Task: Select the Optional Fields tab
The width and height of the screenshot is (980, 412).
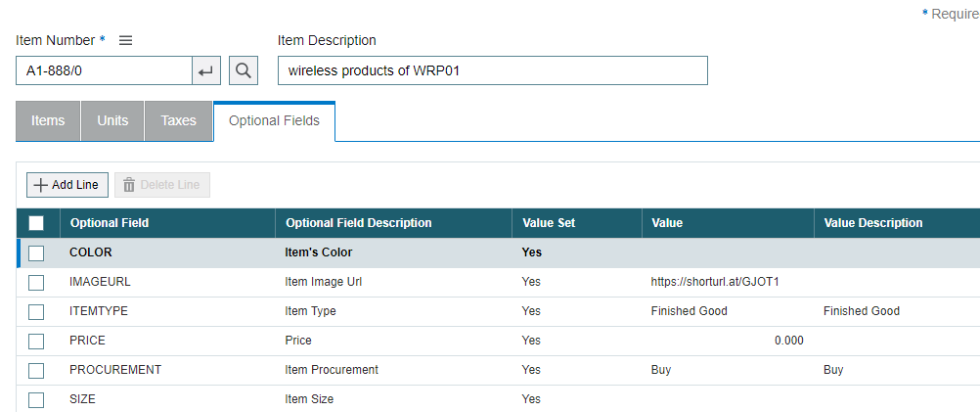Action: pos(274,121)
